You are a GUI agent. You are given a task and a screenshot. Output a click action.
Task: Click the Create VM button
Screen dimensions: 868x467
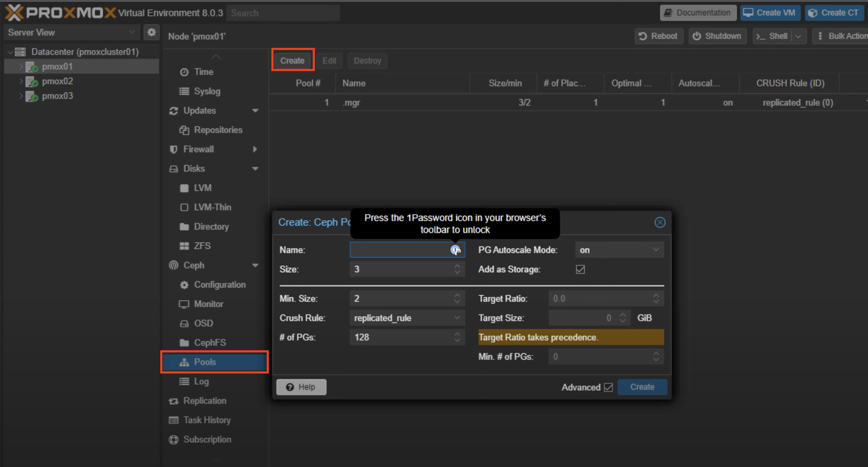[770, 12]
